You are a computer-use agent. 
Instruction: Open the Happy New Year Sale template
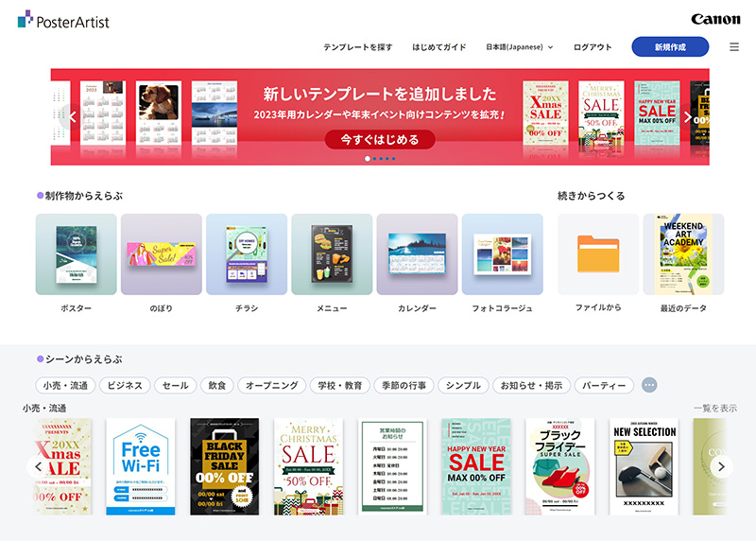(476, 466)
